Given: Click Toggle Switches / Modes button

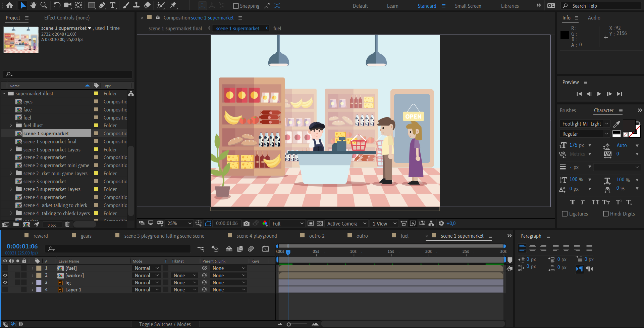Looking at the screenshot, I should 165,324.
